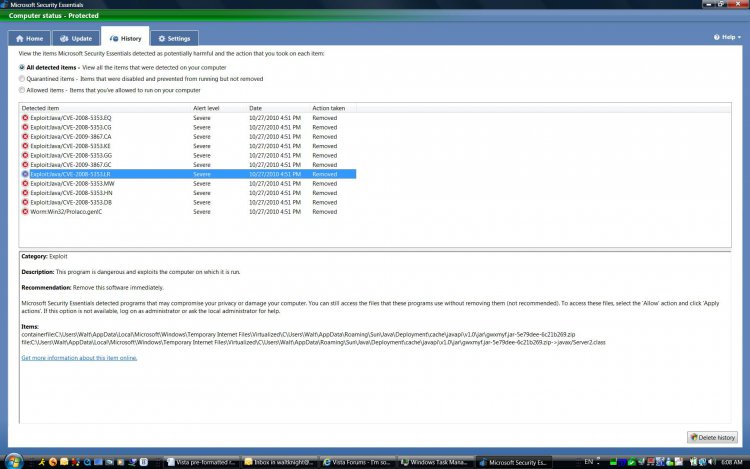Click the red alert icon for CVE-2008-5353.GG
750x469 pixels.
point(25,155)
